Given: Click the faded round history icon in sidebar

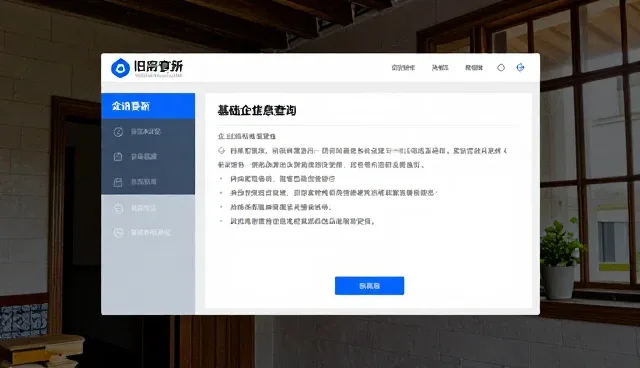Looking at the screenshot, I should [118, 233].
